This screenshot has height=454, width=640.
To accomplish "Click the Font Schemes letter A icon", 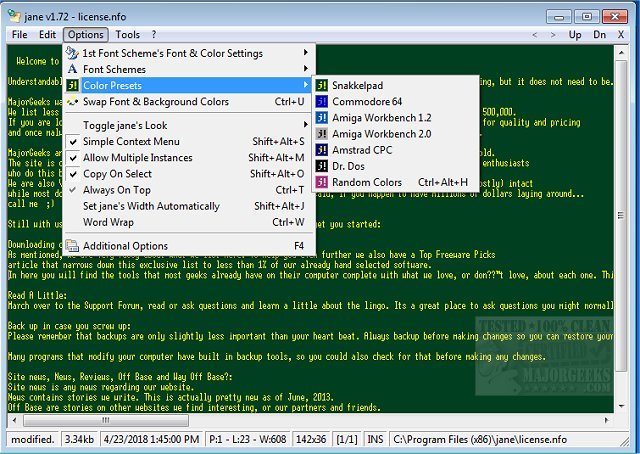I will tap(72, 69).
